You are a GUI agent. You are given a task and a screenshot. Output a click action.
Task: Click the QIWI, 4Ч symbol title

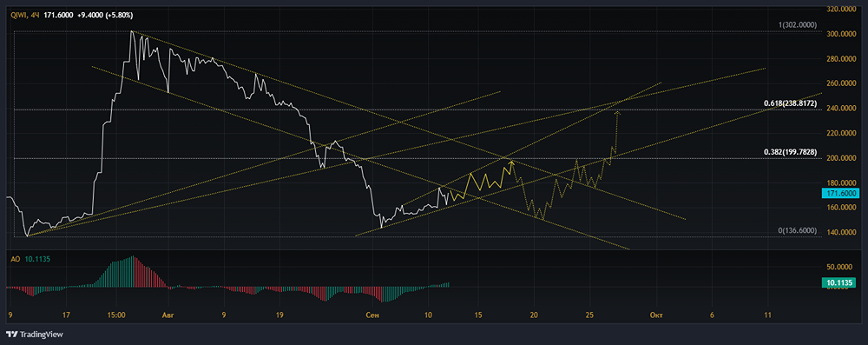pos(24,16)
